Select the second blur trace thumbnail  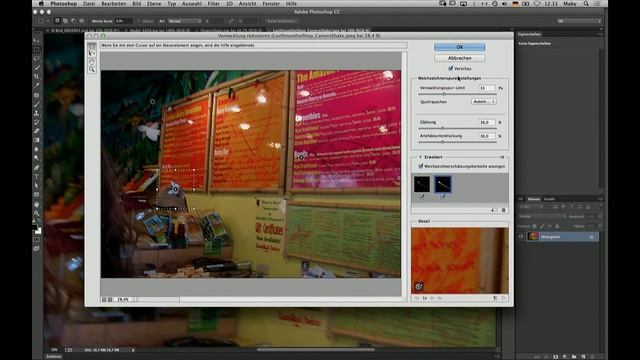[443, 184]
